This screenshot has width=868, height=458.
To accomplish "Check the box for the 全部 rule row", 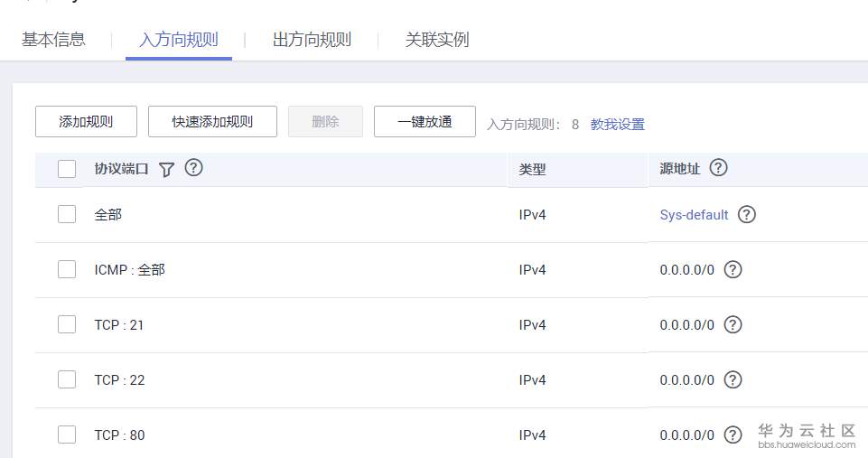I will (67, 215).
